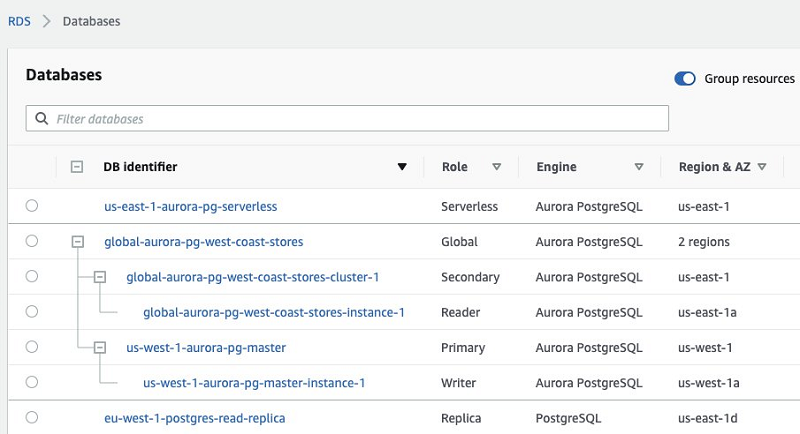Image resolution: width=800 pixels, height=434 pixels.
Task: Click the Region & AZ sort icon
Action: click(762, 167)
